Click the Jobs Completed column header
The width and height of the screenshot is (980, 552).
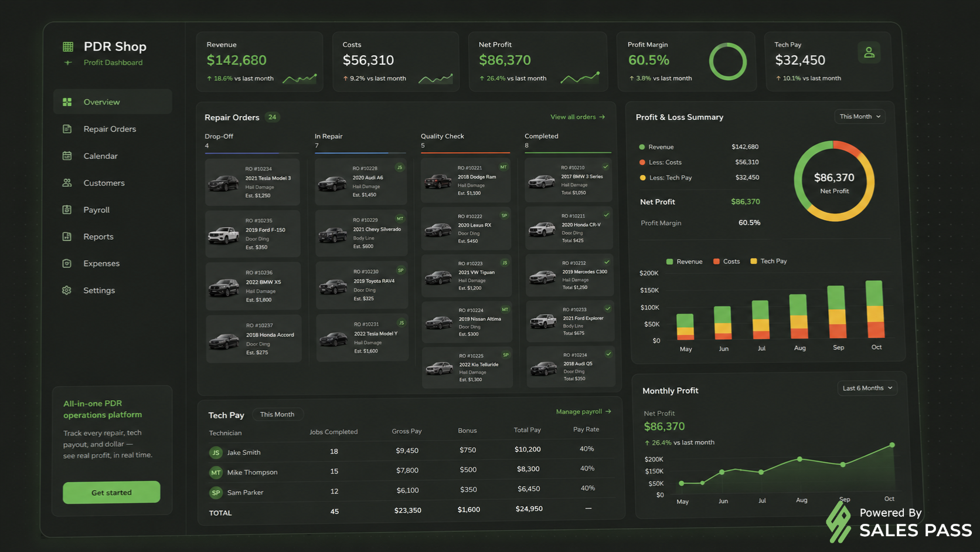tap(334, 432)
